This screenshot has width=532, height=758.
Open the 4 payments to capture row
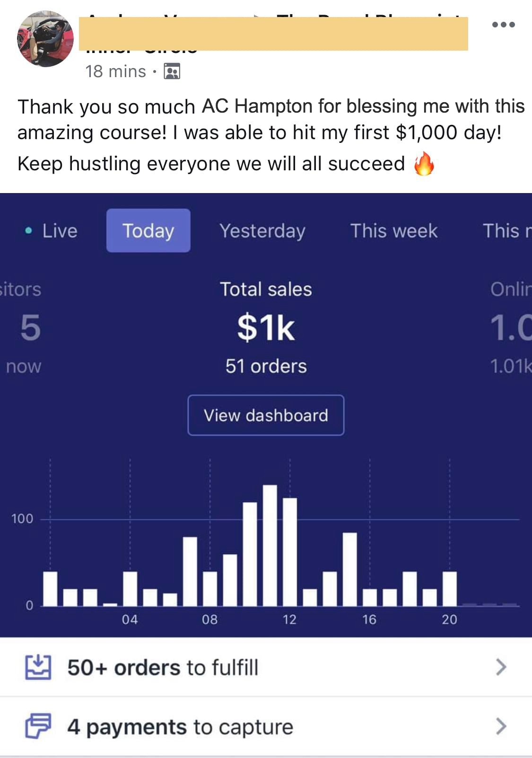click(266, 726)
